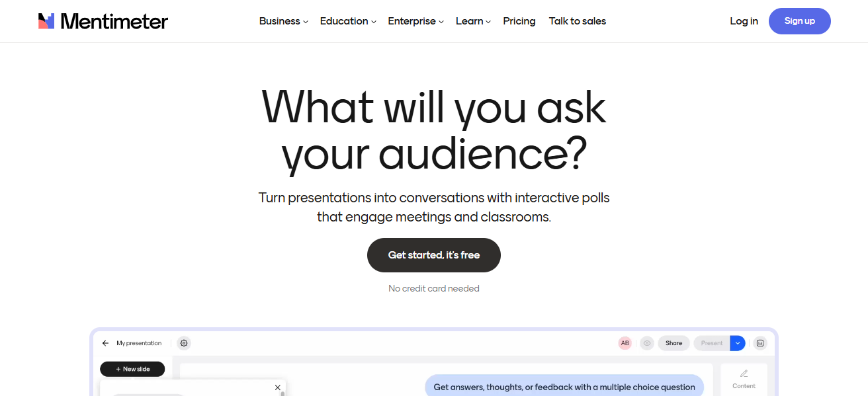The height and width of the screenshot is (396, 868).
Task: Click the back arrow beside My presentation
Action: tap(105, 343)
